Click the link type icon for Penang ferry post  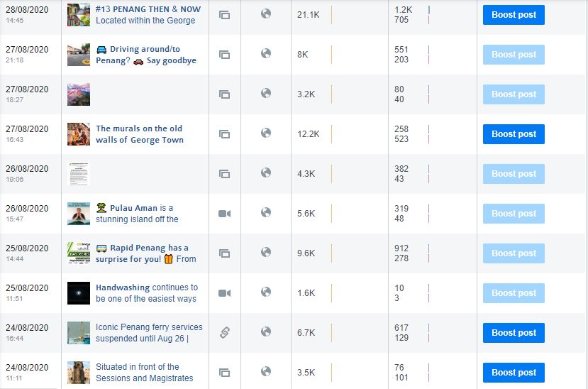224,332
